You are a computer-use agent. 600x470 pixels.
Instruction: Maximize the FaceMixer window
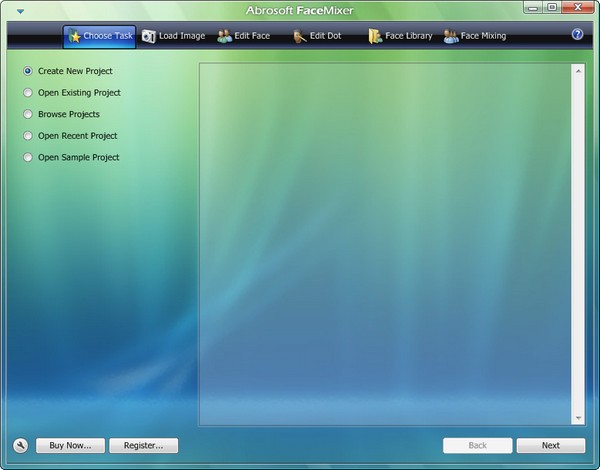tap(552, 8)
